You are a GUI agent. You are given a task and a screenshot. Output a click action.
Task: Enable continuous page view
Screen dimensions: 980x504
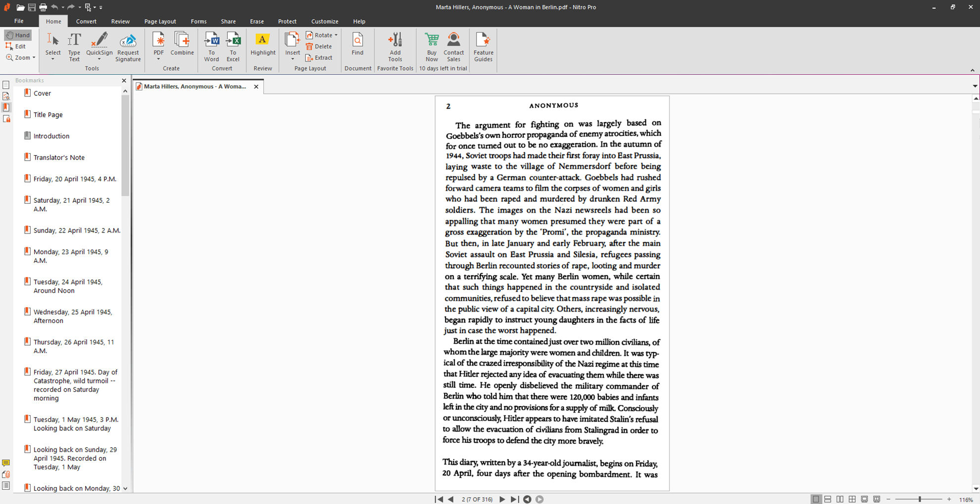point(828,500)
